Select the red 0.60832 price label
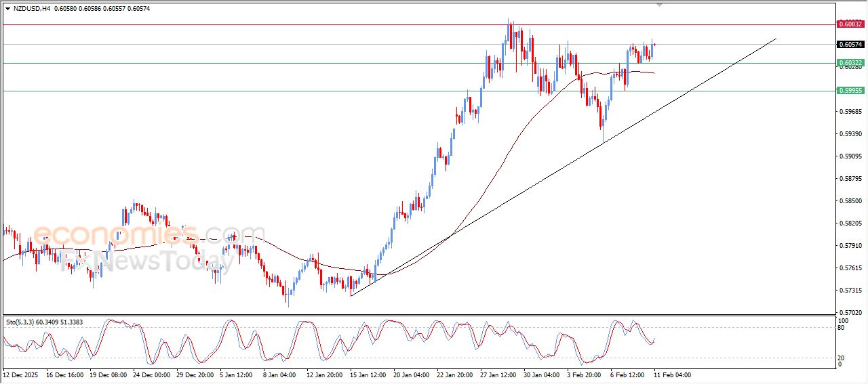 (850, 24)
